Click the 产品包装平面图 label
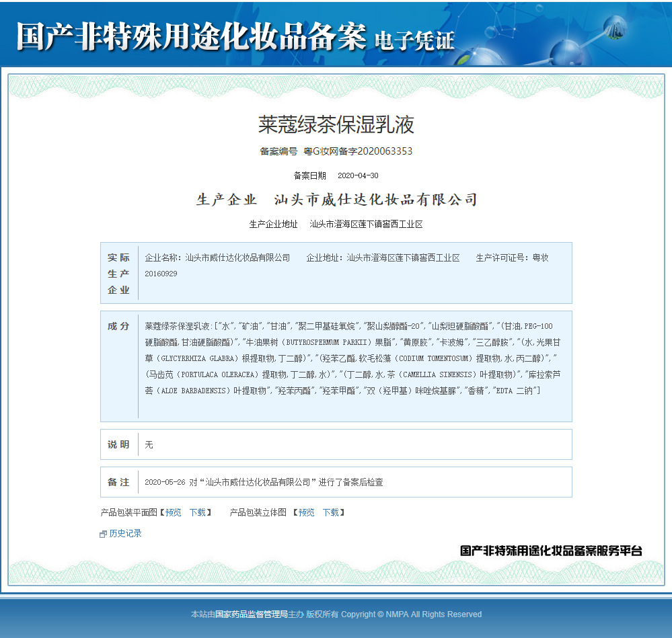Image resolution: width=672 pixels, height=638 pixels. tap(128, 512)
